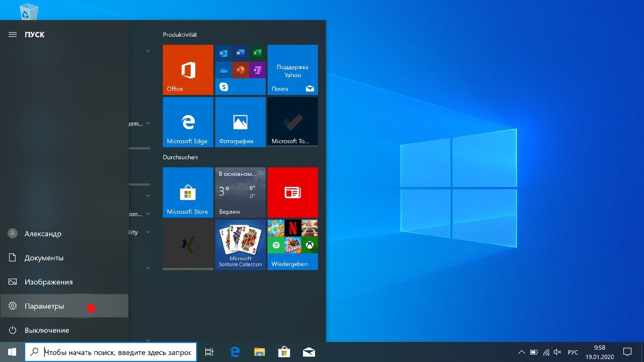Image resolution: width=644 pixels, height=362 pixels.
Task: Open Параметры settings
Action: [x=64, y=306]
